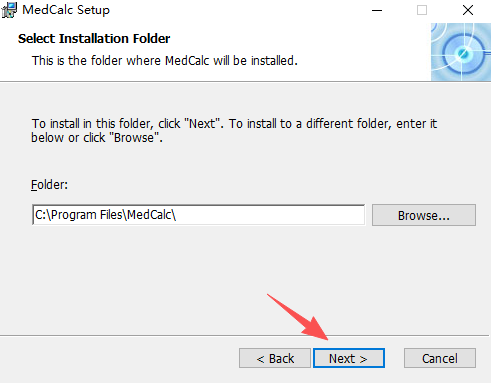This screenshot has width=491, height=383.
Task: Click the "Folder:" label
Action: click(x=49, y=185)
